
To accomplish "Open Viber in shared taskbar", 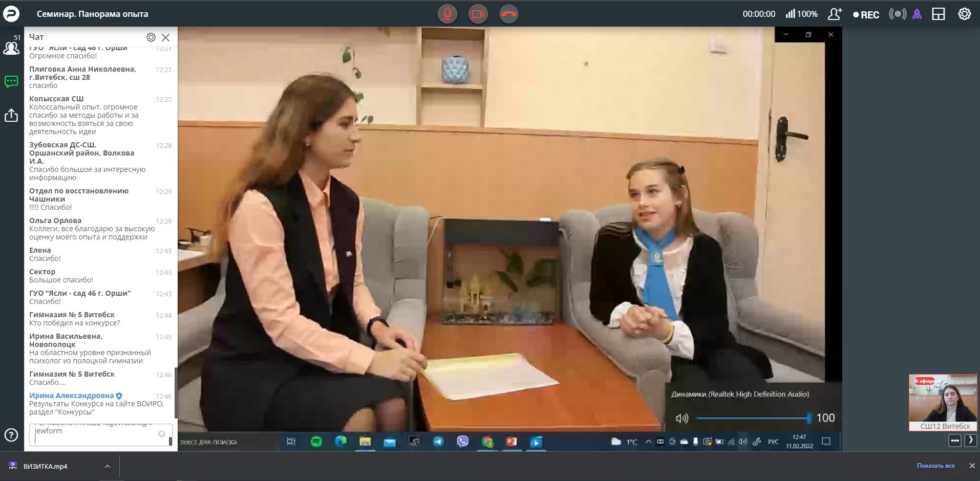I will (x=463, y=442).
